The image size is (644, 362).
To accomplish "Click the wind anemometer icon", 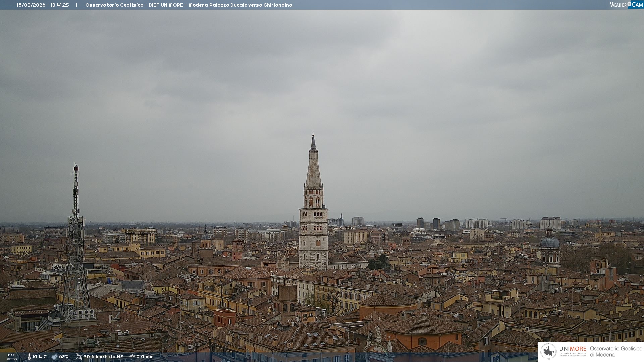I will pyautogui.click(x=79, y=357).
